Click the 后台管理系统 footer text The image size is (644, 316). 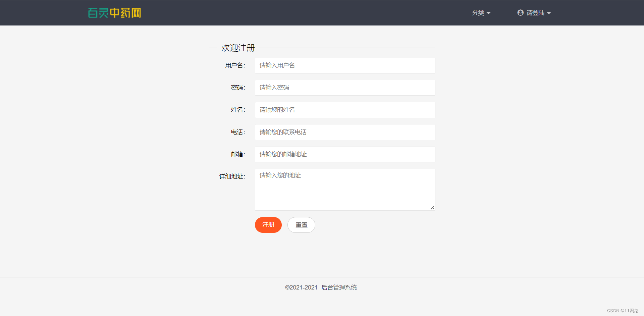[x=339, y=287]
